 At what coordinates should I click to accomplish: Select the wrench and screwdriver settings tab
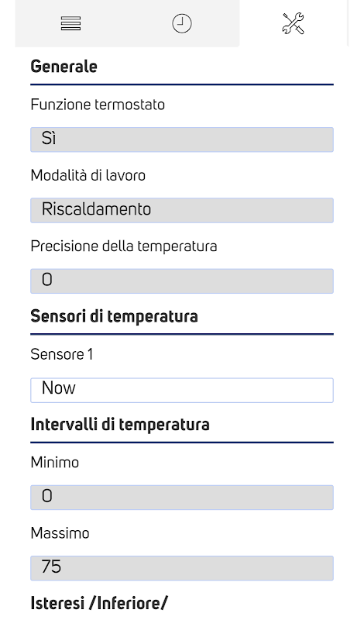tap(294, 24)
